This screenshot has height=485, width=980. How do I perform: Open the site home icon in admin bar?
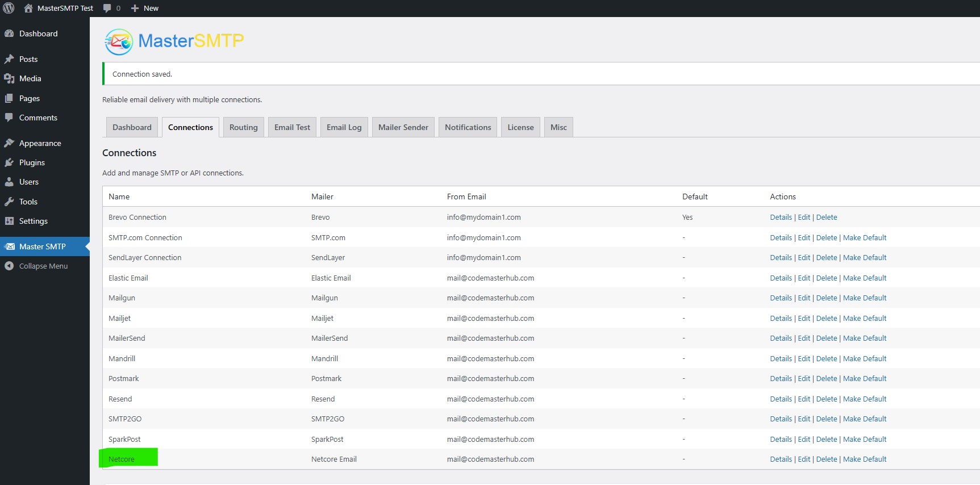[x=28, y=8]
